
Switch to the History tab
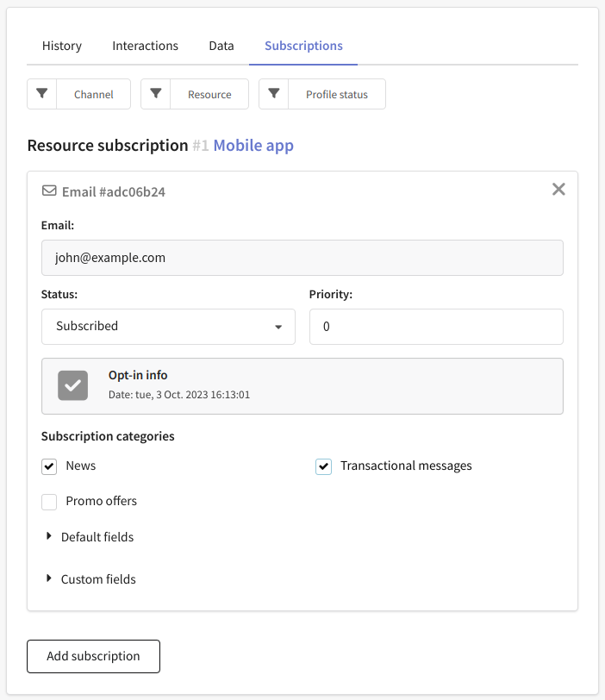[62, 46]
